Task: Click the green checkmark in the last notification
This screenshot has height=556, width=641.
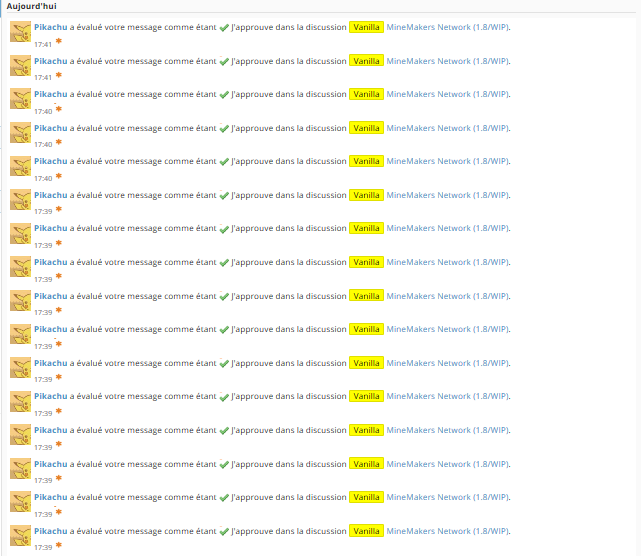Action: click(224, 531)
